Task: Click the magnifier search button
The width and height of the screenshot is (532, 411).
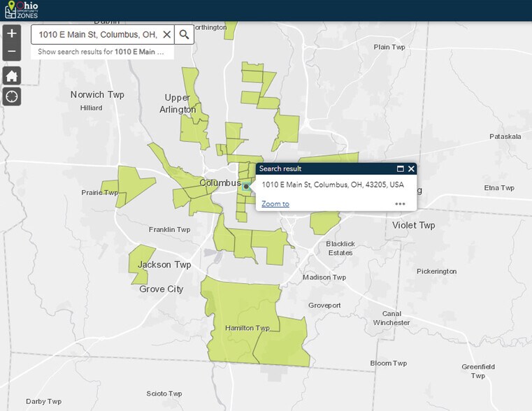Action: [184, 34]
